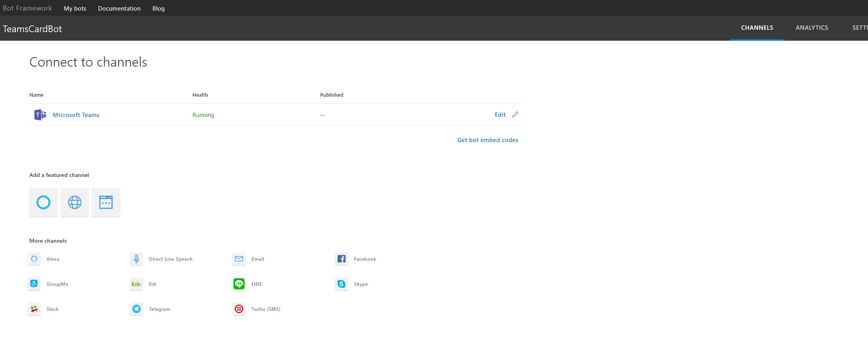Open Get bot embed codes link
Viewport: 868px width, 348px height.
487,140
